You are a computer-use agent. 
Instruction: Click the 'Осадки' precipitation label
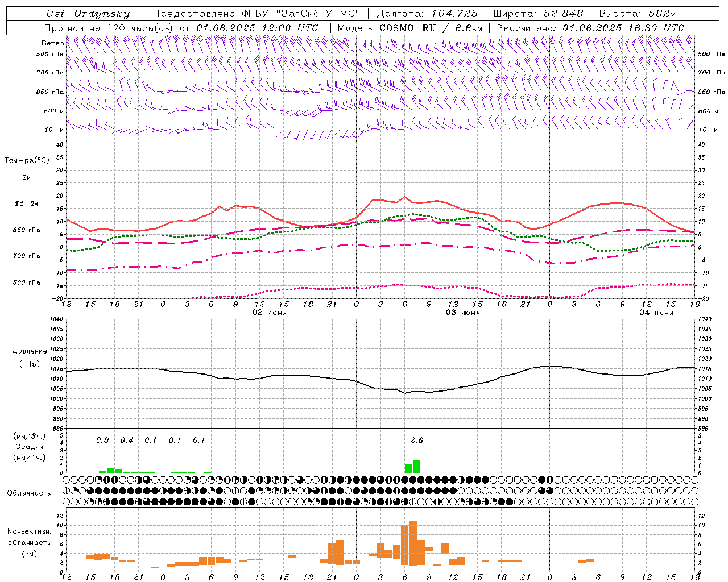coord(28,447)
